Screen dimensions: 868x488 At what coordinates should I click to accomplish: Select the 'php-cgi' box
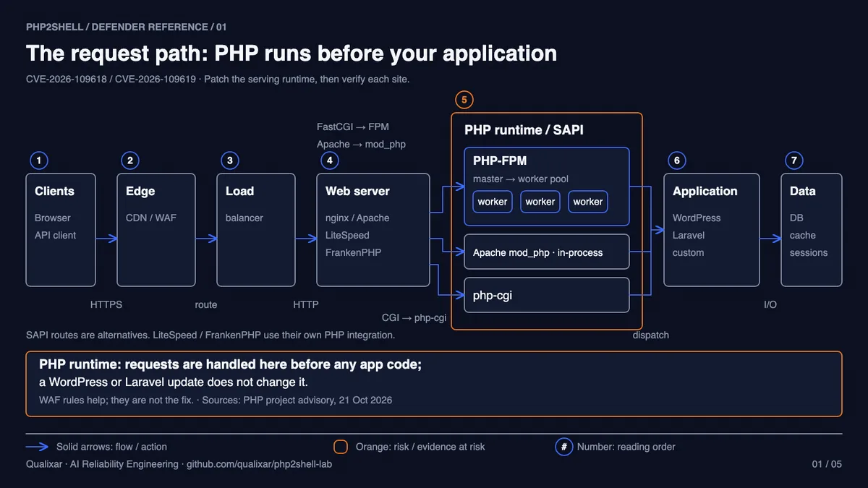coord(547,296)
